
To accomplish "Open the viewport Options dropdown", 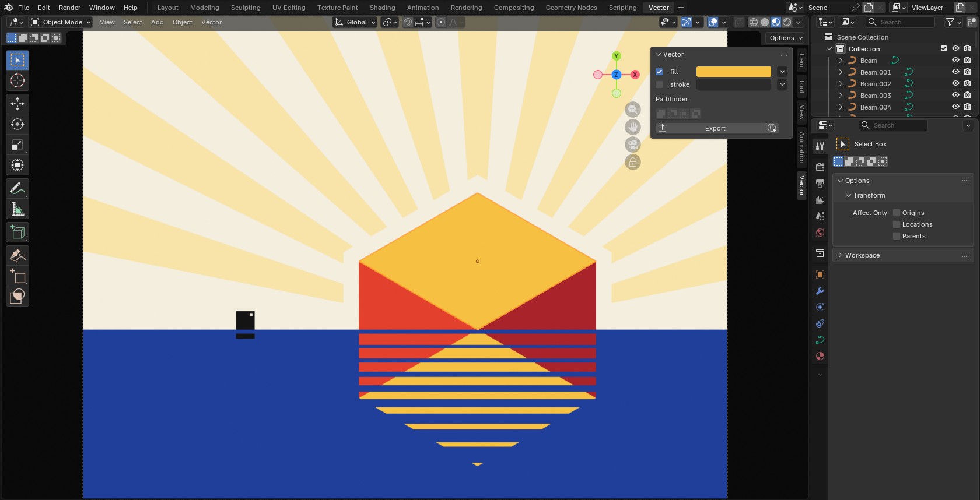I will 786,38.
